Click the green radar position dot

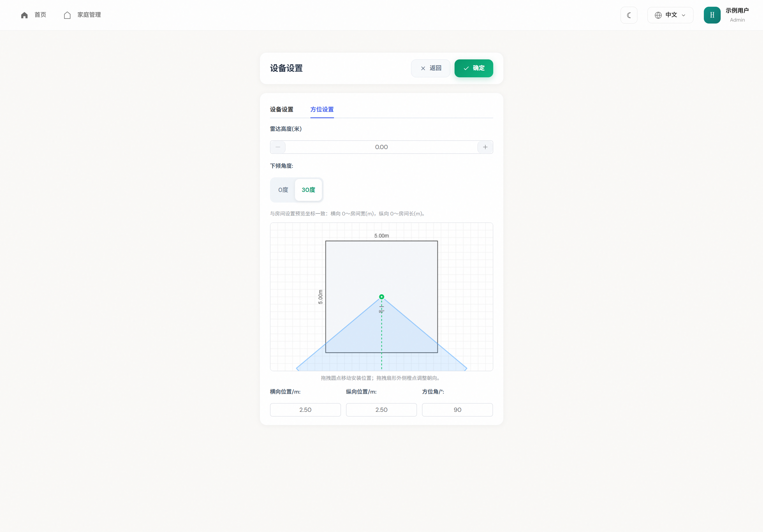click(381, 297)
